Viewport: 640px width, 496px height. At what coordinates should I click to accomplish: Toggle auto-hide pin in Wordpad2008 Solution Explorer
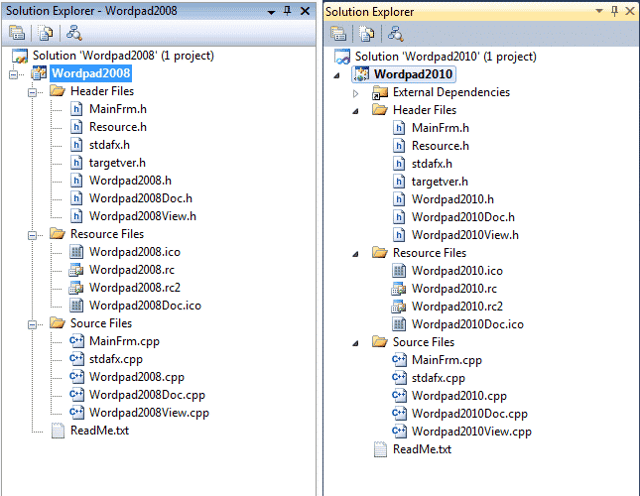[x=287, y=11]
